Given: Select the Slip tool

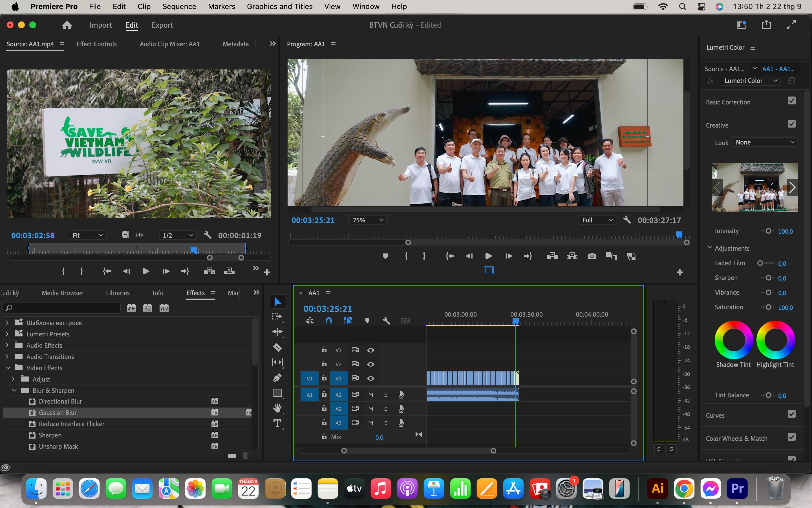Looking at the screenshot, I should coord(277,362).
